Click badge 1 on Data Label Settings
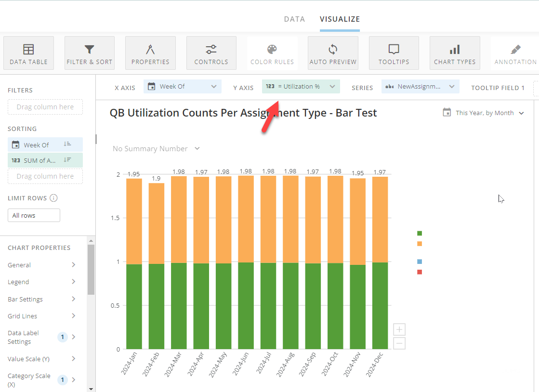Viewport: 539px width, 392px height. (x=62, y=337)
